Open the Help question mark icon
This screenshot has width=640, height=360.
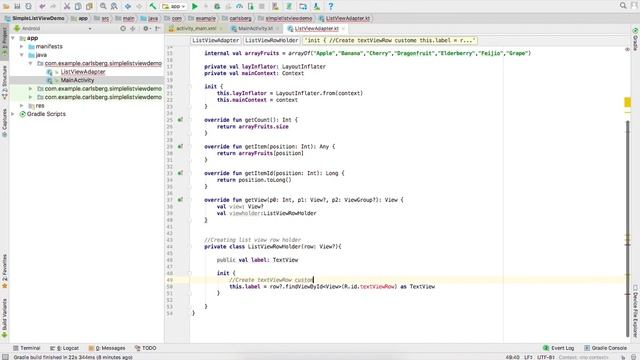[x=331, y=6]
